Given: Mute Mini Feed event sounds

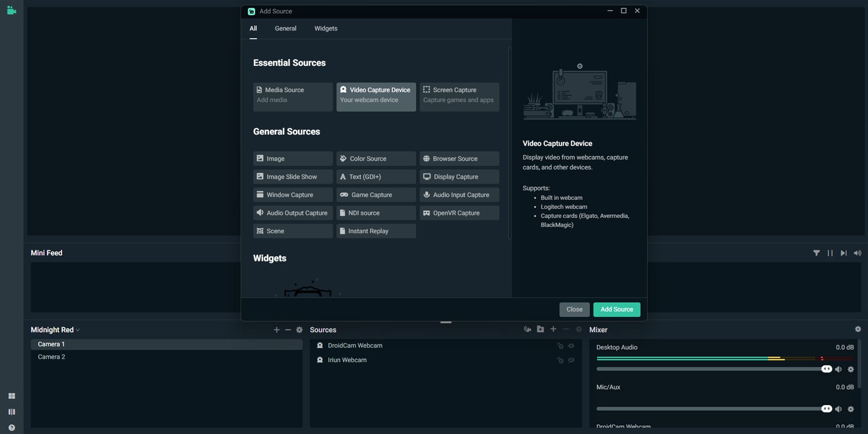Looking at the screenshot, I should (858, 253).
